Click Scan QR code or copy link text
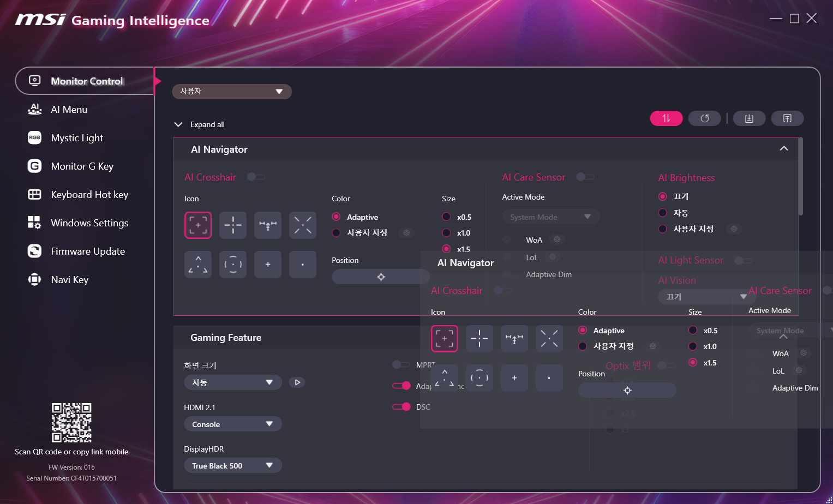Image resolution: width=833 pixels, height=504 pixels. click(71, 452)
